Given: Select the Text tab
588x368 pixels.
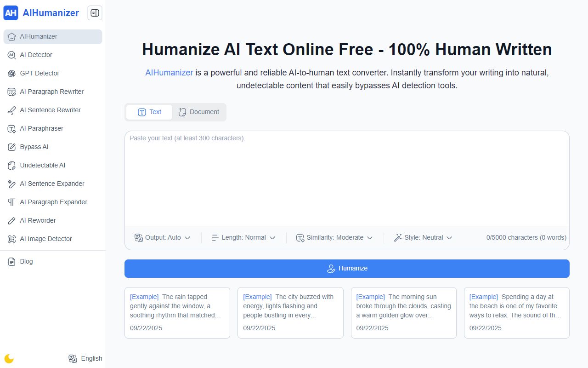Looking at the screenshot, I should pos(149,112).
